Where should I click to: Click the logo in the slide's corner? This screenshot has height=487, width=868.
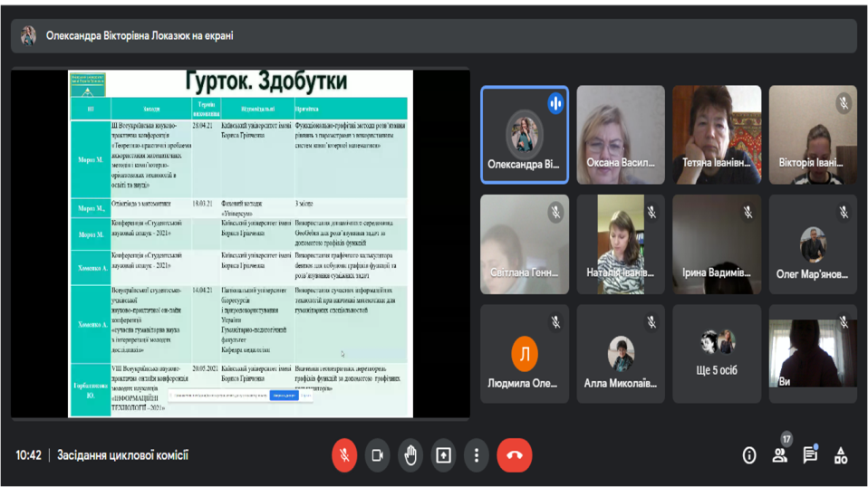pos(88,85)
